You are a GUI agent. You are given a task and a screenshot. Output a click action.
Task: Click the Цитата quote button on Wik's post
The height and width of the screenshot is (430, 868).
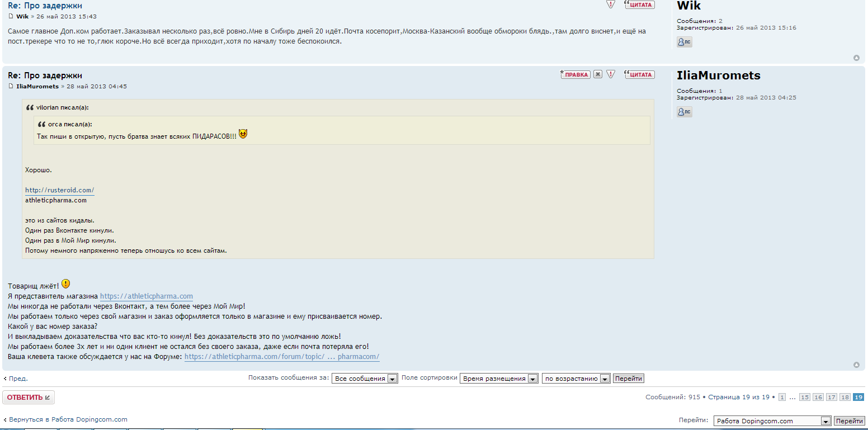639,4
